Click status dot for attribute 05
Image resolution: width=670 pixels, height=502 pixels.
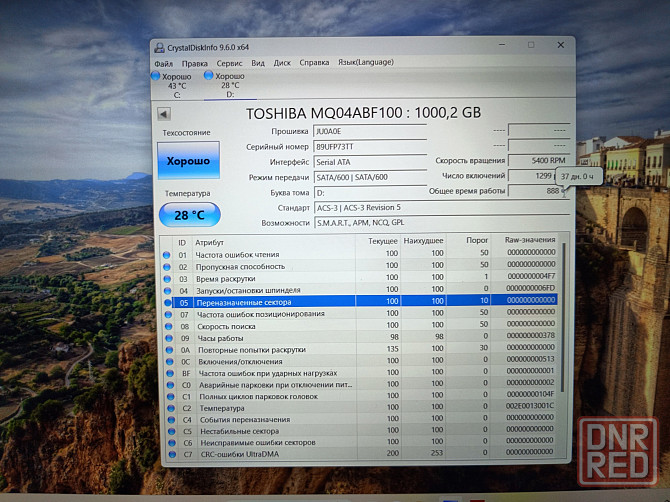coord(168,303)
